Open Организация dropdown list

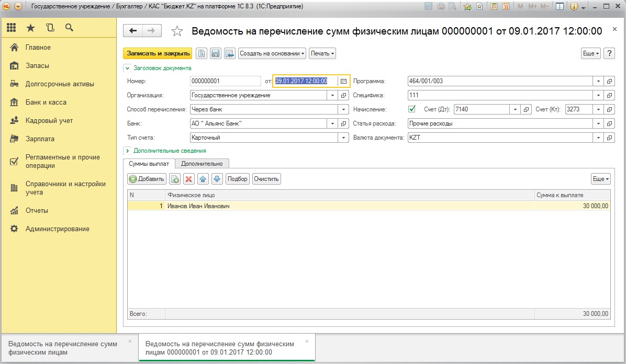332,95
